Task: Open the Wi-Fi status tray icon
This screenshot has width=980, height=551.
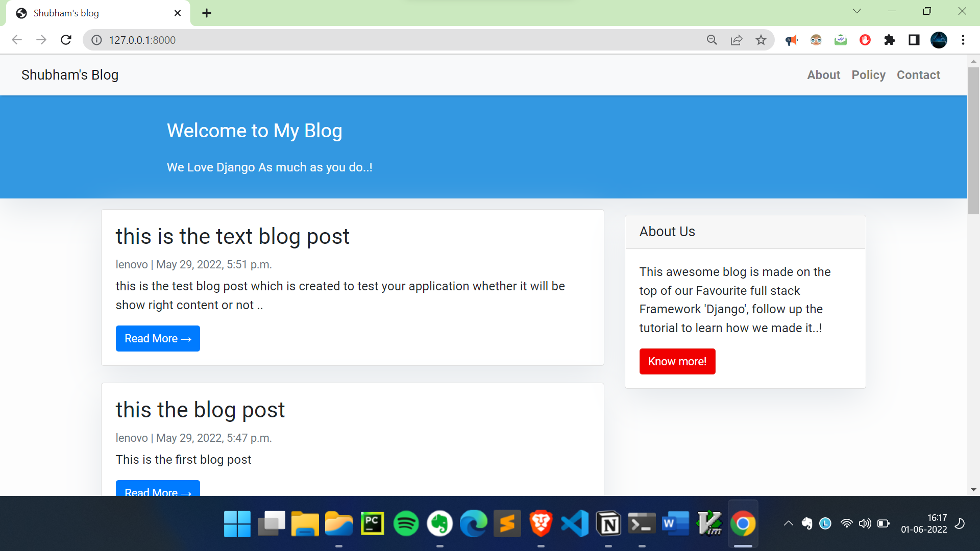Action: coord(847,523)
